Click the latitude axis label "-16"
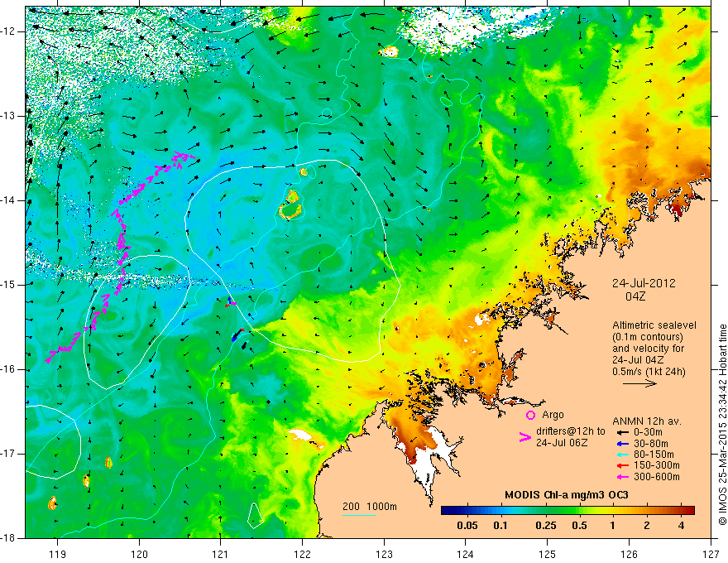The width and height of the screenshot is (728, 563). [9, 369]
